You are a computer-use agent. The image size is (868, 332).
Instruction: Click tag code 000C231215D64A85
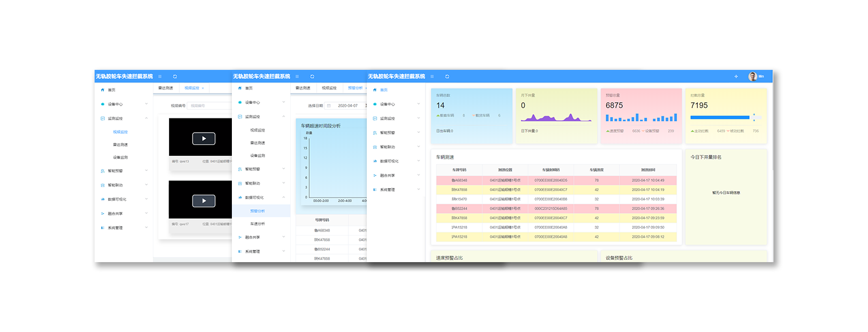coord(551,208)
